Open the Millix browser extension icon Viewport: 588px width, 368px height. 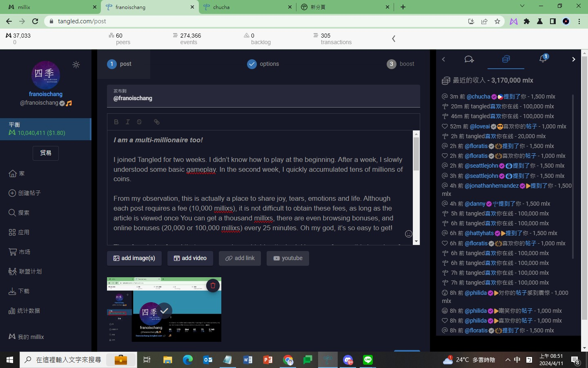(x=514, y=21)
